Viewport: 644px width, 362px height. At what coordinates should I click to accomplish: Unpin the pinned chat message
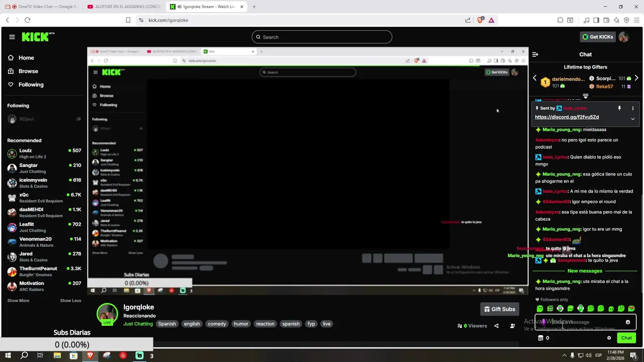coord(619,108)
